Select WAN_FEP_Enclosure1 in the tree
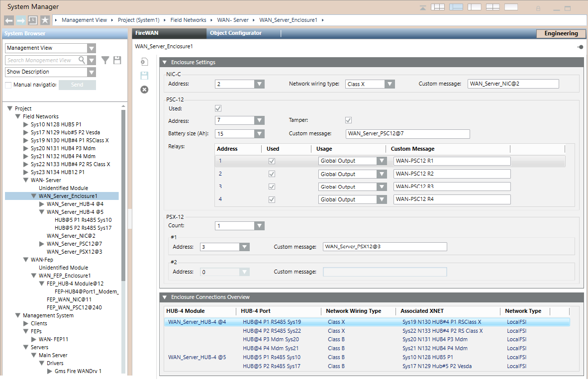This screenshot has height=380, width=588. click(x=65, y=276)
